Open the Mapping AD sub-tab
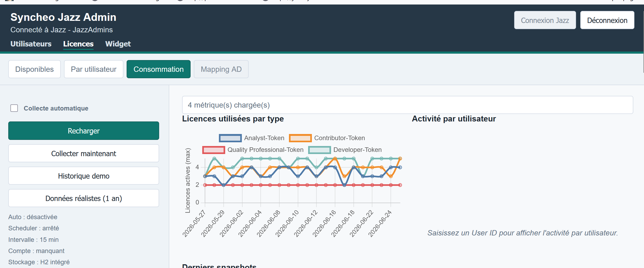The width and height of the screenshot is (644, 268). point(221,69)
